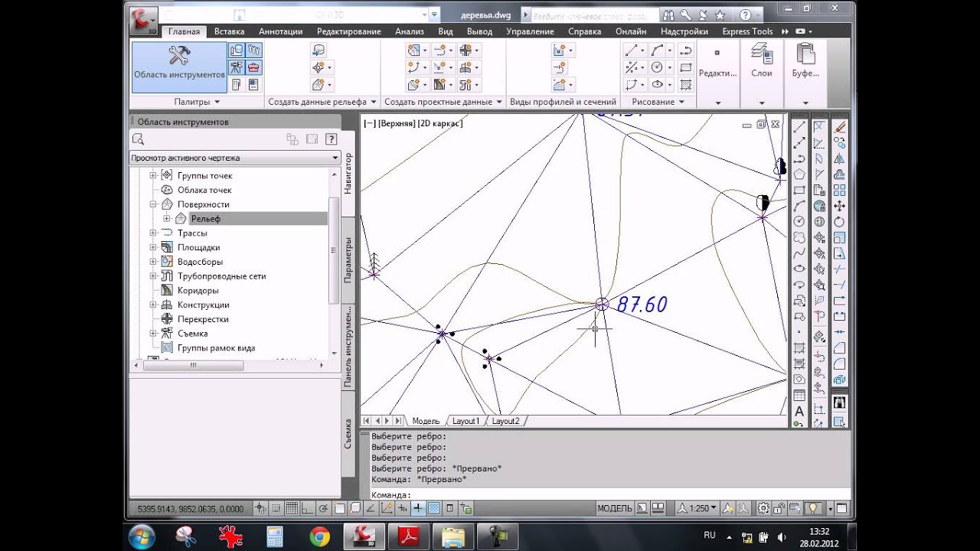Switch to the Параметры Toolspace side tab
The width and height of the screenshot is (980, 551).
(x=348, y=260)
